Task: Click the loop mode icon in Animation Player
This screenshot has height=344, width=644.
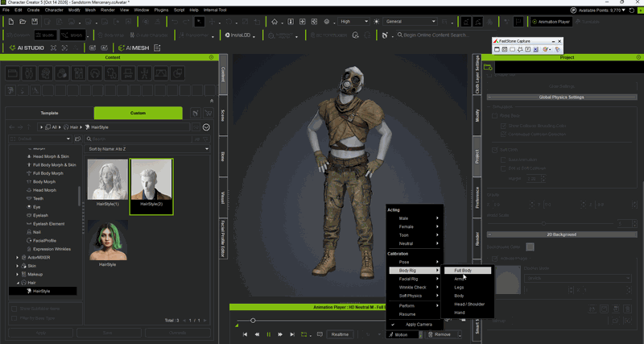Action: pyautogui.click(x=304, y=334)
